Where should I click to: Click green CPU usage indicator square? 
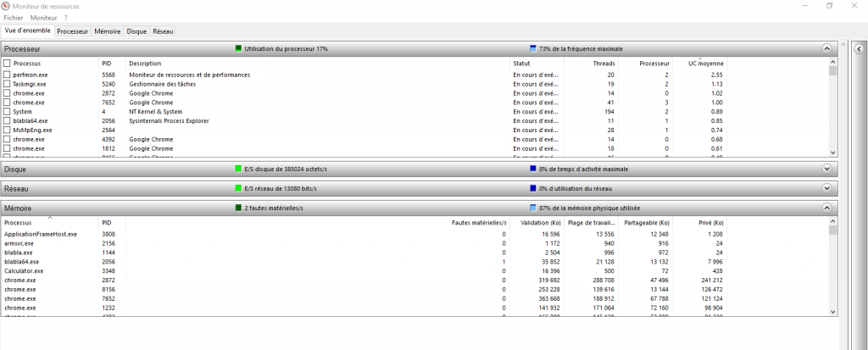pyautogui.click(x=239, y=48)
